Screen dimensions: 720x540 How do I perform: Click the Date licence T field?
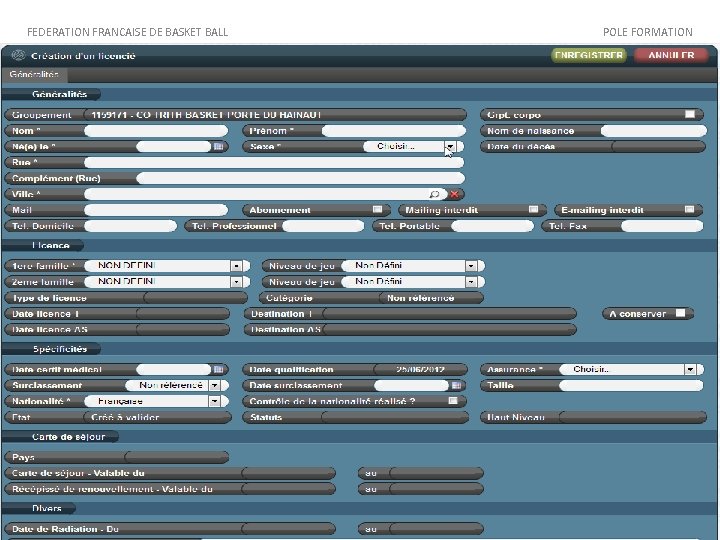183,314
